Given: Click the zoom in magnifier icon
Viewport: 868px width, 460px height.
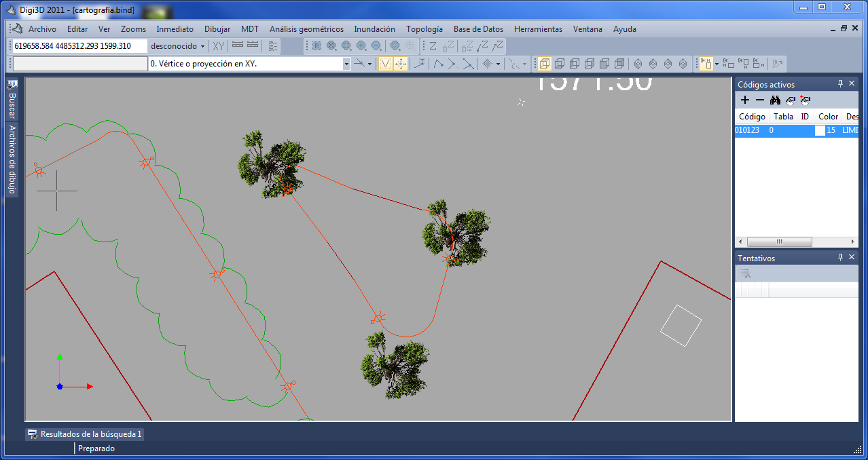Looking at the screenshot, I should (361, 46).
